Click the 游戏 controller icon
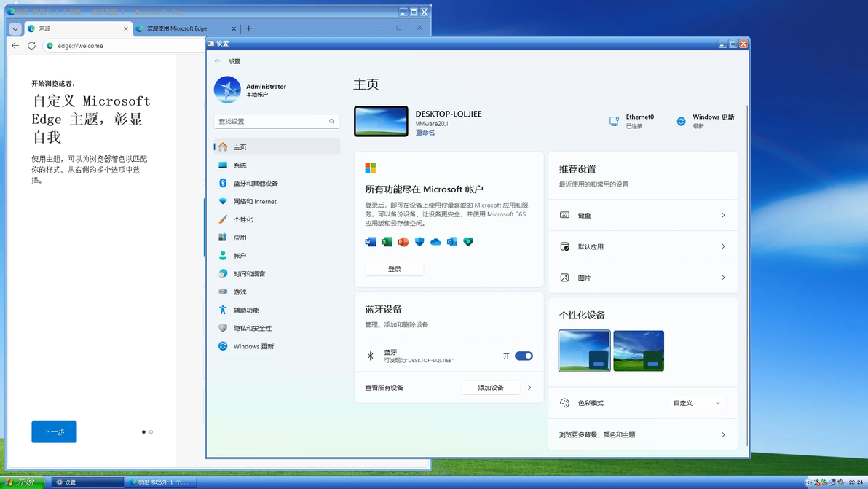 pyautogui.click(x=223, y=292)
